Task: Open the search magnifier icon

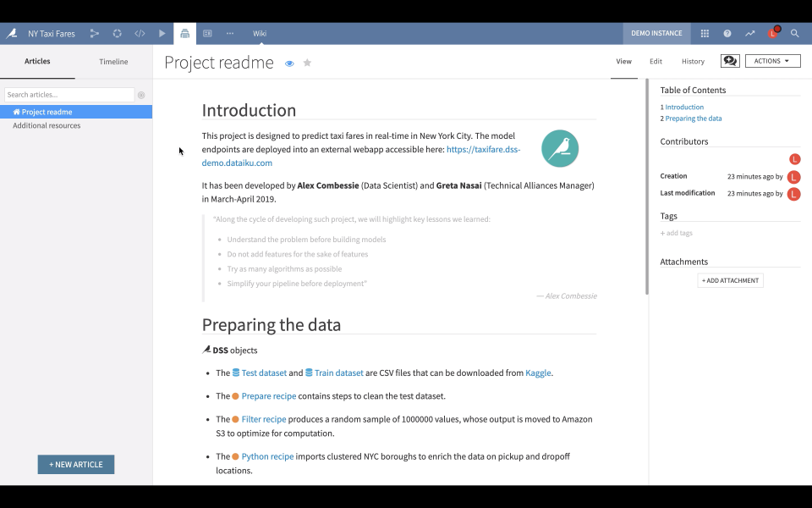Action: pos(794,34)
